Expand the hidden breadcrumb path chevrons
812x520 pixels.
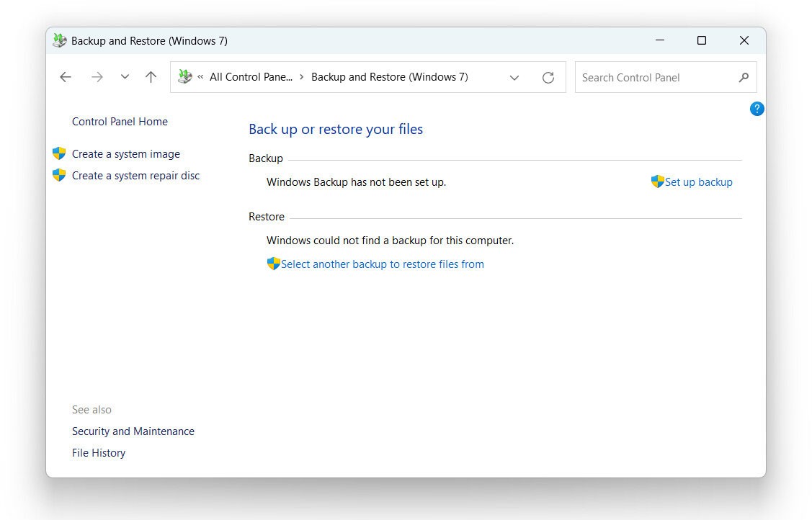pyautogui.click(x=200, y=77)
